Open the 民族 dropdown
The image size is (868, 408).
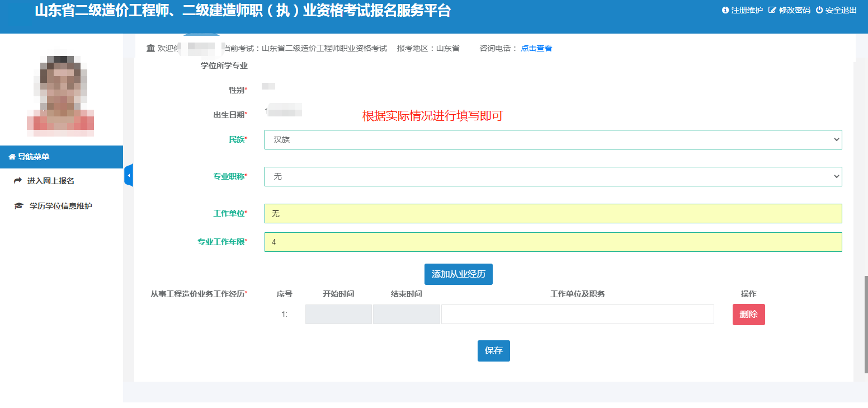[x=553, y=139]
